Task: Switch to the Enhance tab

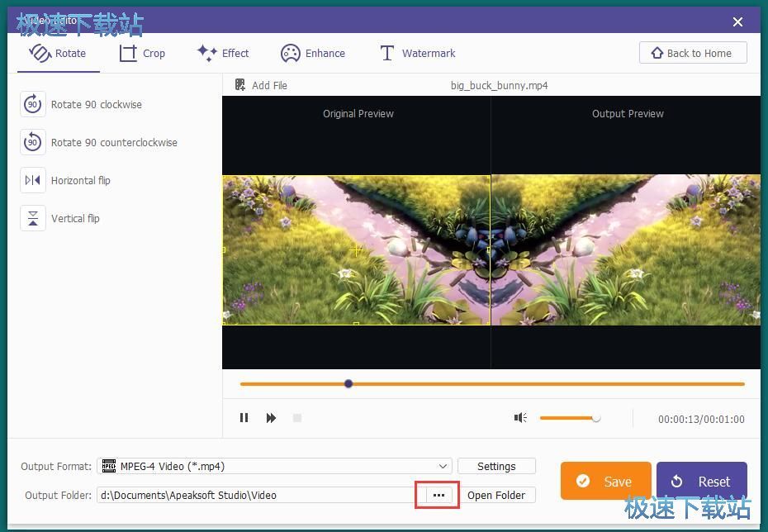Action: click(x=313, y=54)
